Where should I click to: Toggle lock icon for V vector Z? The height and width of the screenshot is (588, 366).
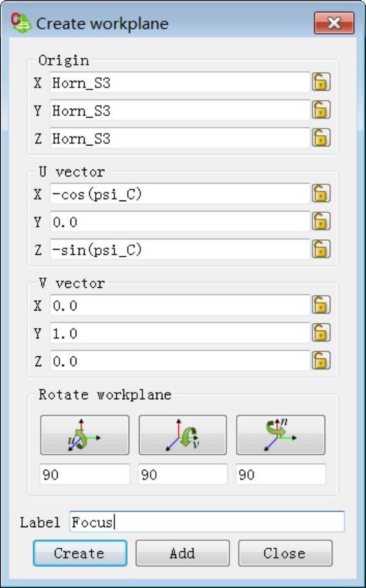[321, 360]
